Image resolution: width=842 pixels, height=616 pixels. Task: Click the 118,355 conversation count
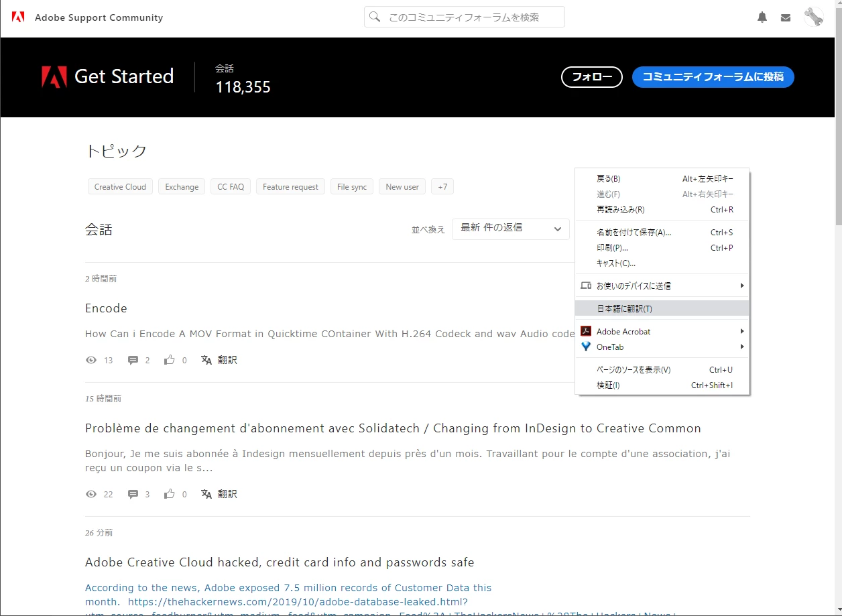(243, 87)
